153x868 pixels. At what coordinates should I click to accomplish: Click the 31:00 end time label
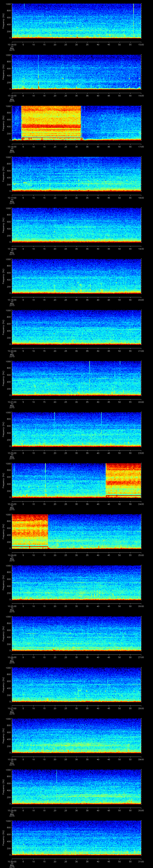tap(141, 862)
